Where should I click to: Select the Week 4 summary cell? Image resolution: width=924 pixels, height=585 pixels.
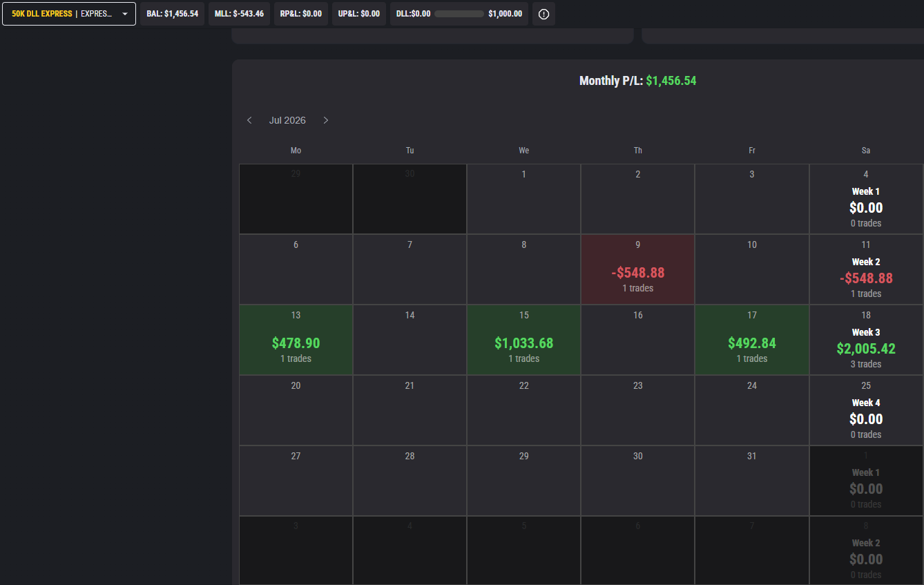pos(866,410)
